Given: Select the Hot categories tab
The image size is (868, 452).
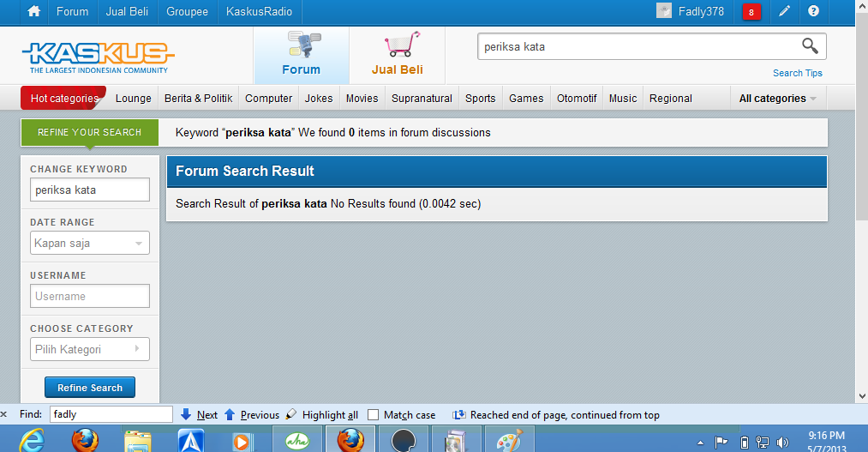Looking at the screenshot, I should click(63, 98).
